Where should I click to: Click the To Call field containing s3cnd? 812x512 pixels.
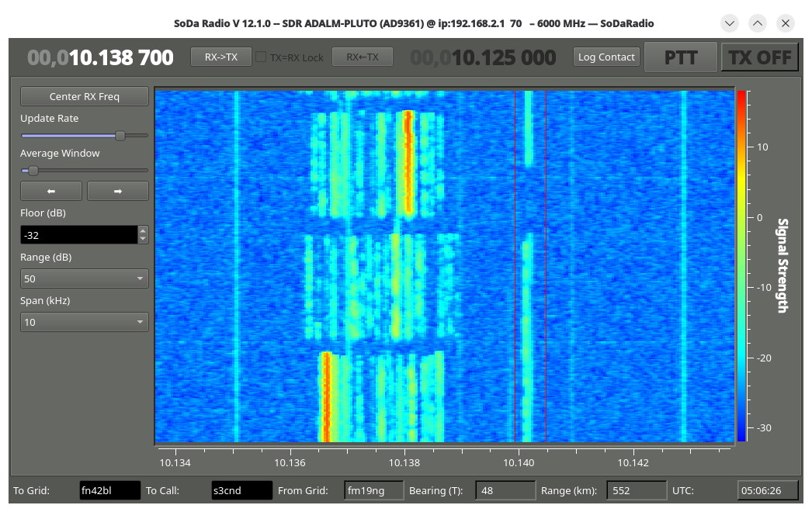tap(242, 490)
